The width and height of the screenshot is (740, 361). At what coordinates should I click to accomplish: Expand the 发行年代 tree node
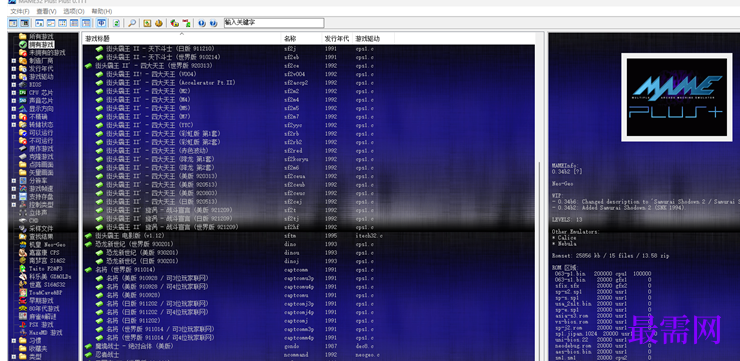pyautogui.click(x=14, y=69)
